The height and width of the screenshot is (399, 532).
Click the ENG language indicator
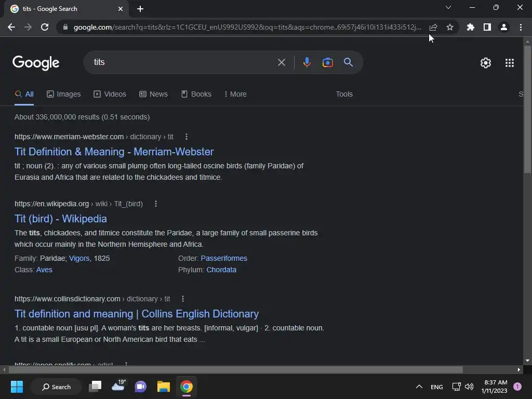436,387
